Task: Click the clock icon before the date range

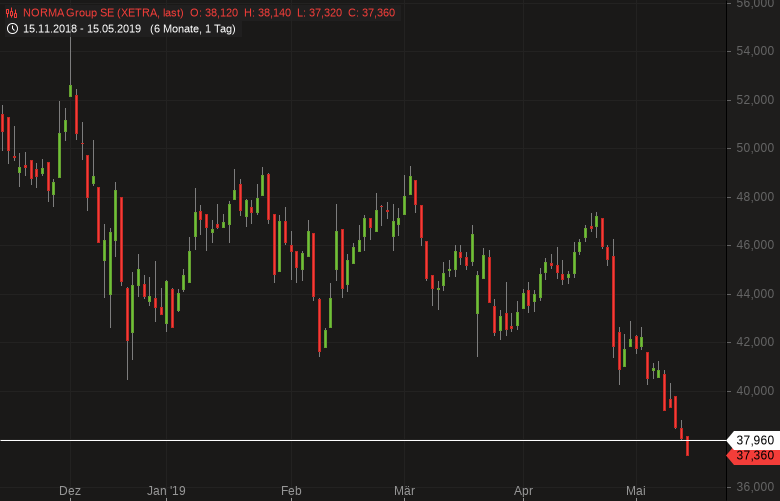Action: tap(12, 29)
